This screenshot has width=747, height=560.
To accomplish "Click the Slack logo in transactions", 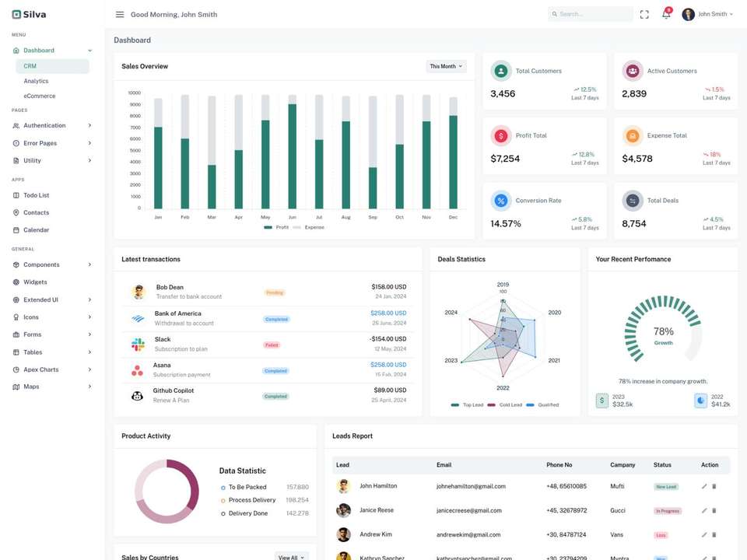I will pos(139,345).
